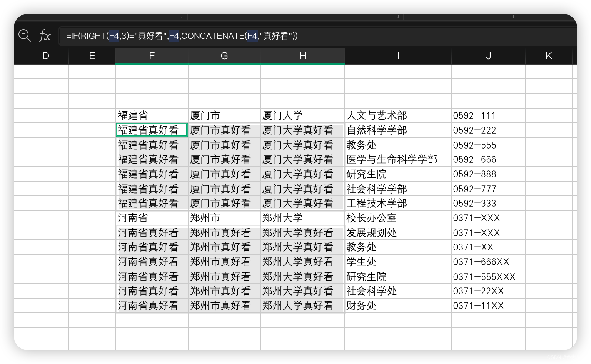Click the cell 医学与生命科学学部
This screenshot has width=591, height=364.
pyautogui.click(x=398, y=159)
